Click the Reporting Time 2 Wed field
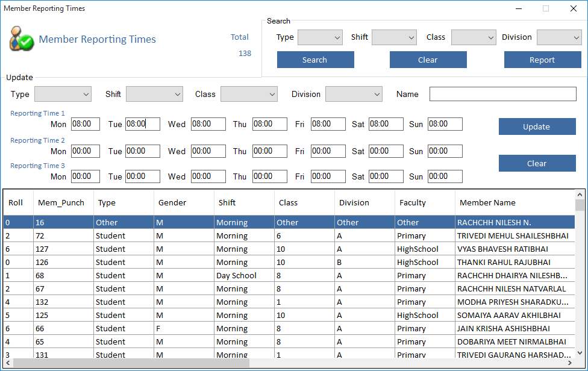The image size is (588, 371). (x=208, y=151)
